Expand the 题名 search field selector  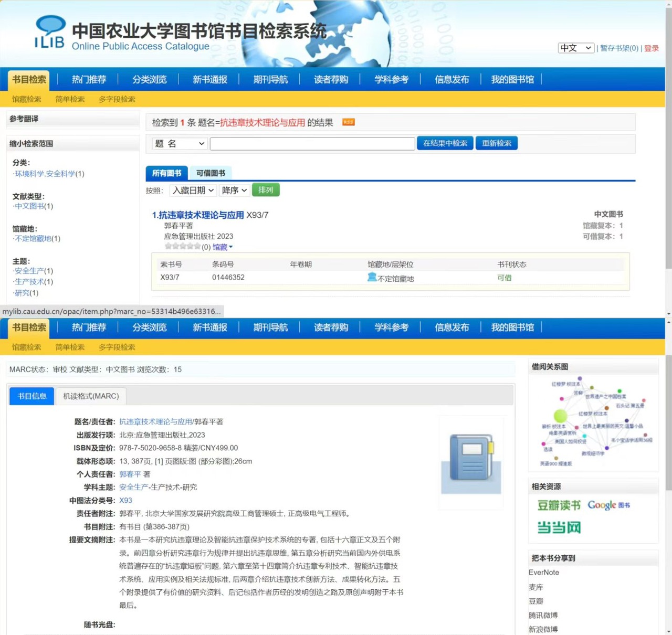180,144
